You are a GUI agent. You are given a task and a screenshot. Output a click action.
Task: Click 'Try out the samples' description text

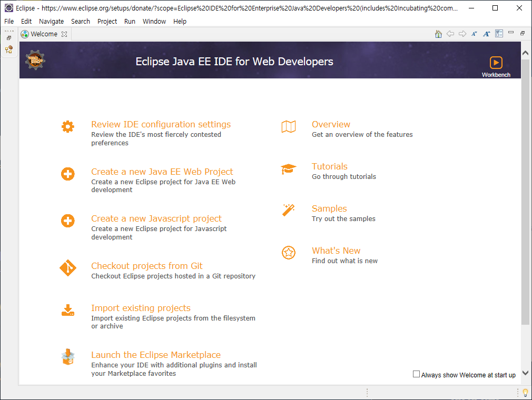coord(343,218)
